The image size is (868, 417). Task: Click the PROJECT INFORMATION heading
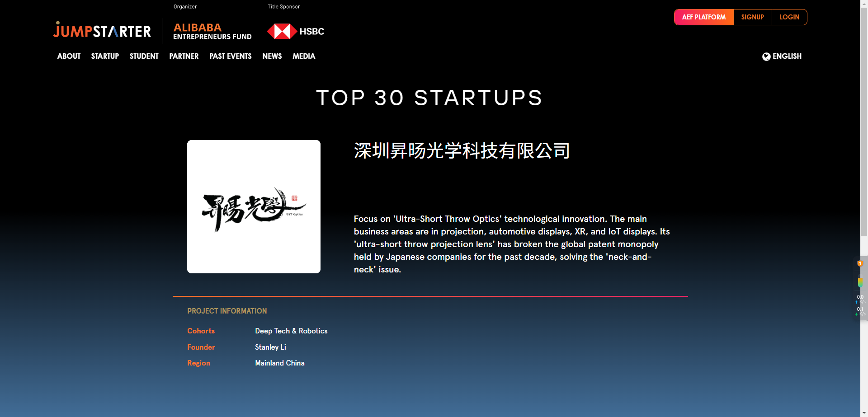pos(227,311)
